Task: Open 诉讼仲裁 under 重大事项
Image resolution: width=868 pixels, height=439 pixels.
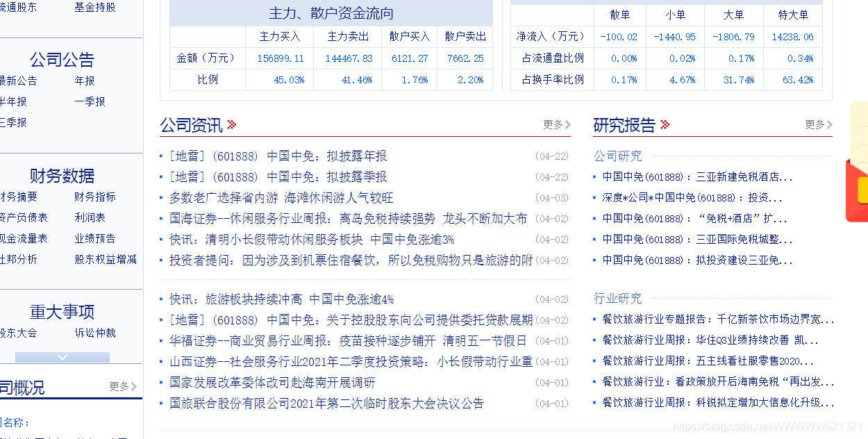Action: 95,333
